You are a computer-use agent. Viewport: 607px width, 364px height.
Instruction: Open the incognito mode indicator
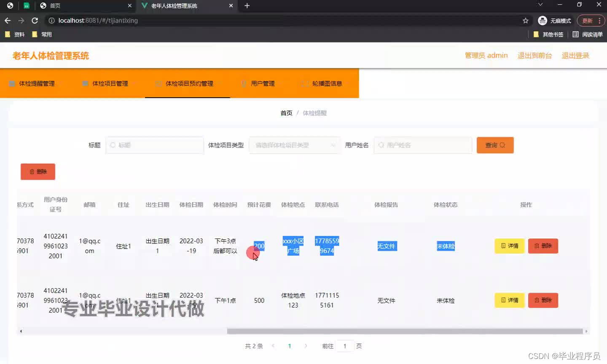coord(554,21)
